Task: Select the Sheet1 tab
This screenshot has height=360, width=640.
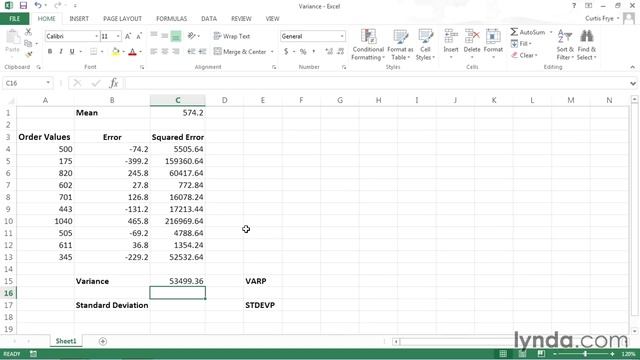Action: coord(66,341)
